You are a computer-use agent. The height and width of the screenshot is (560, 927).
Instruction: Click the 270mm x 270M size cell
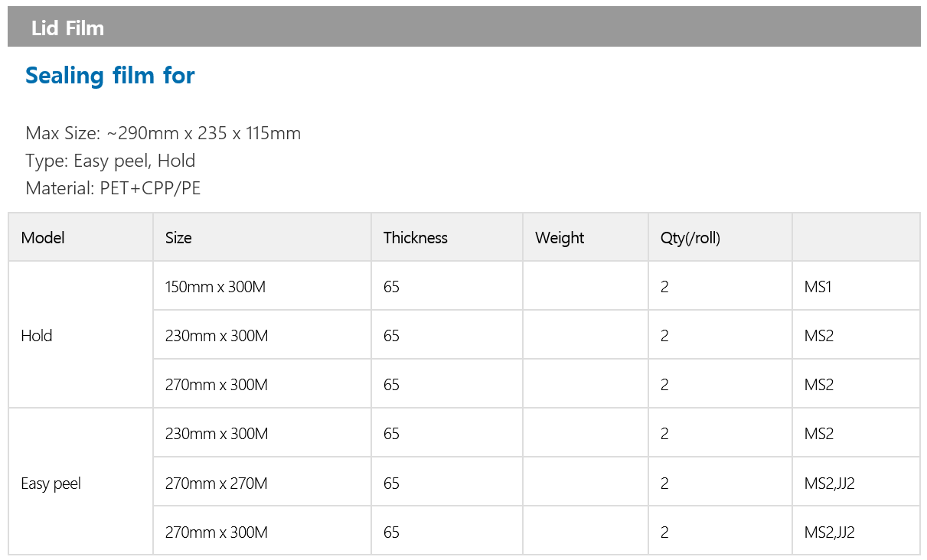262,483
